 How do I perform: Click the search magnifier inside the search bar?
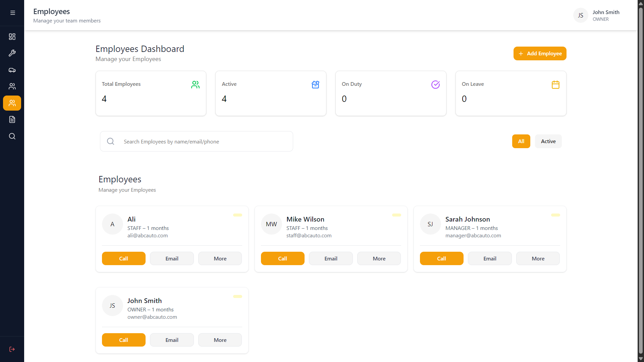point(110,141)
